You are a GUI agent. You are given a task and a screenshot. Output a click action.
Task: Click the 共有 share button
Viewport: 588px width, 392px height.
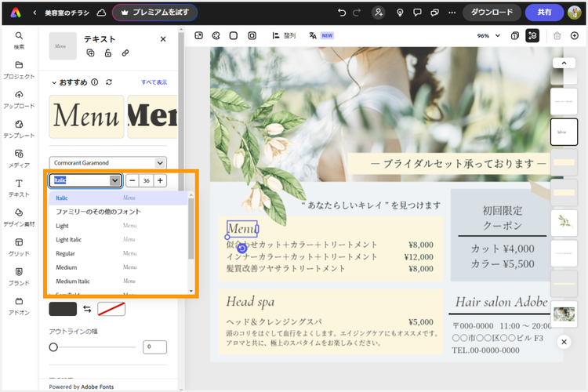pyautogui.click(x=544, y=13)
